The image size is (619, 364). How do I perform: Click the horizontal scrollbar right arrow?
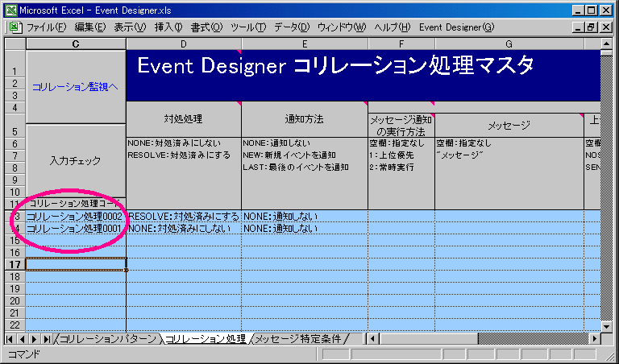point(596,338)
